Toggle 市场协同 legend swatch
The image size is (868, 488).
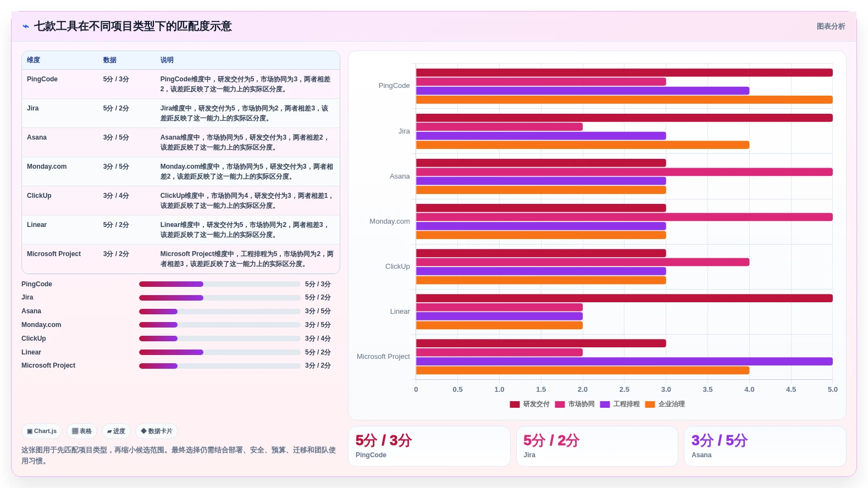coord(560,404)
